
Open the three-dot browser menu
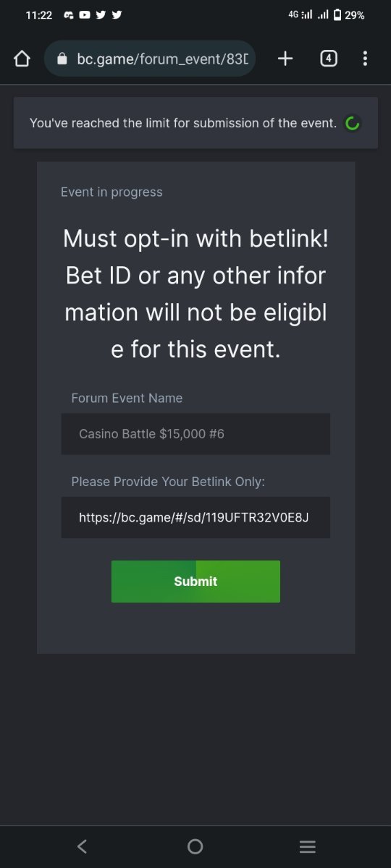tap(365, 59)
